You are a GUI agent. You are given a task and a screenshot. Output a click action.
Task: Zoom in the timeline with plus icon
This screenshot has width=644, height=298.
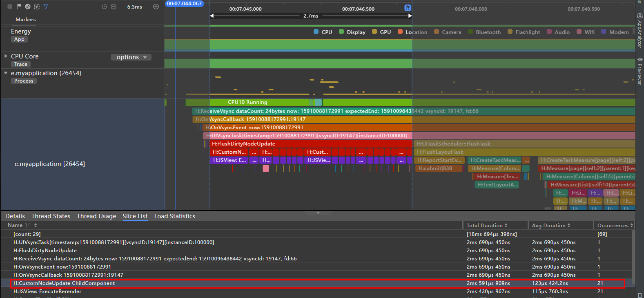(156, 7)
